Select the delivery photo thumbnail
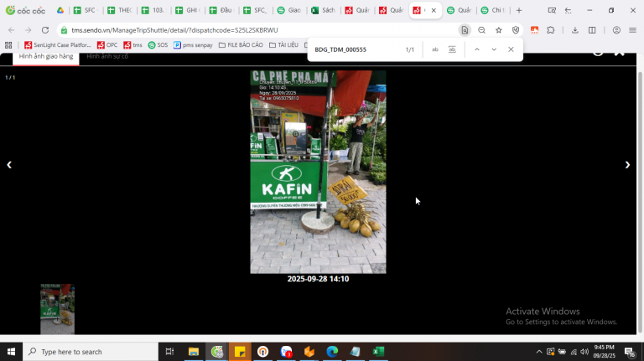Screen dimensions: 644x361 pos(58,309)
